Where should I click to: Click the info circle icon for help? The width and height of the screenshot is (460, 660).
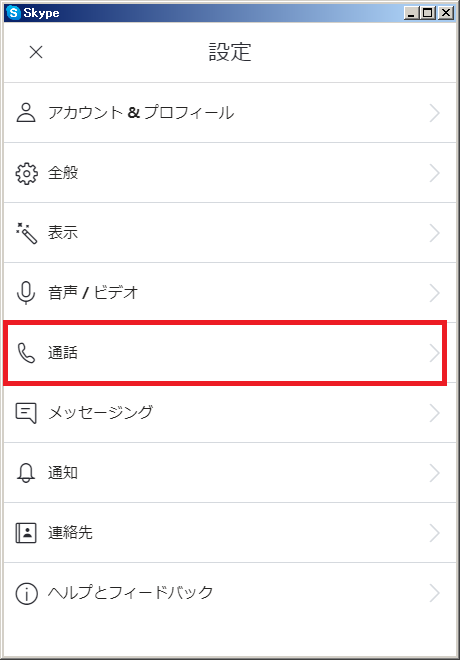pos(27,593)
